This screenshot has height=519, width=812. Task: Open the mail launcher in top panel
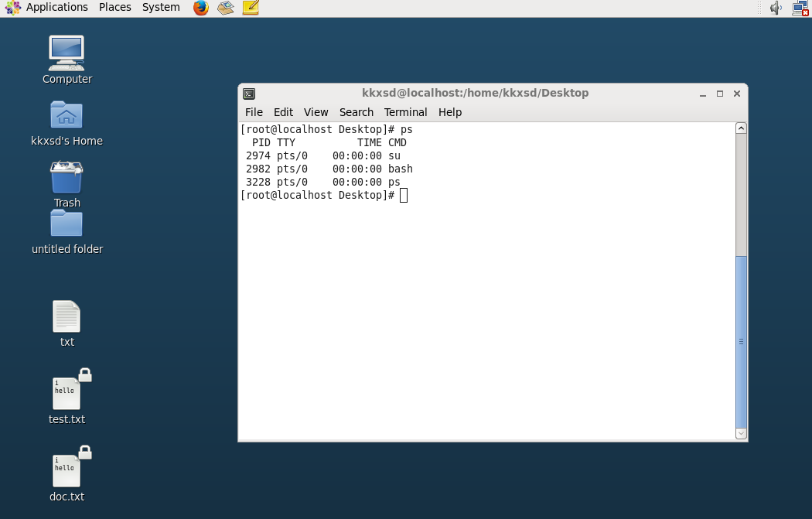click(x=226, y=8)
